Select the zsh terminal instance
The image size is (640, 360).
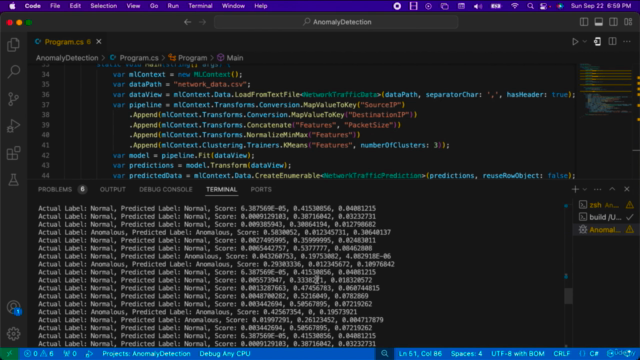(606, 205)
